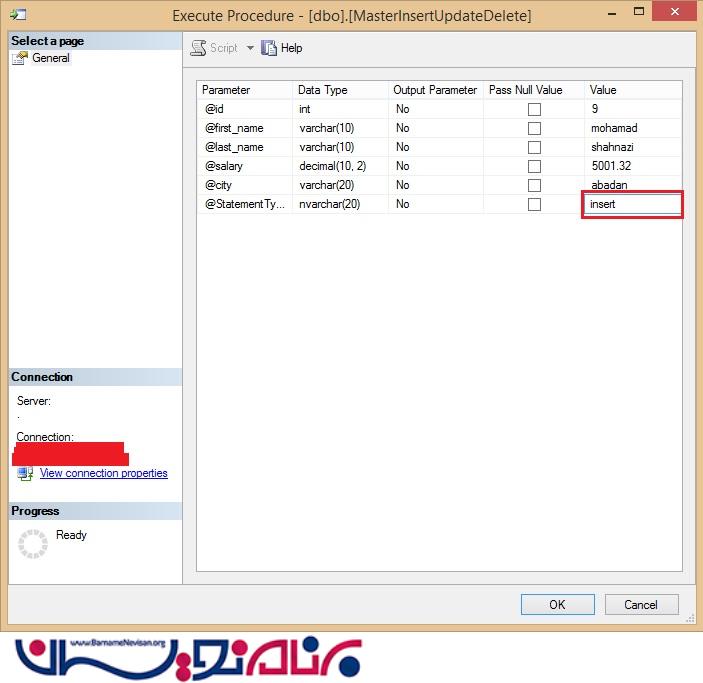This screenshot has width=703, height=683.
Task: Click the varchar(20) data type cell
Action: click(x=340, y=185)
